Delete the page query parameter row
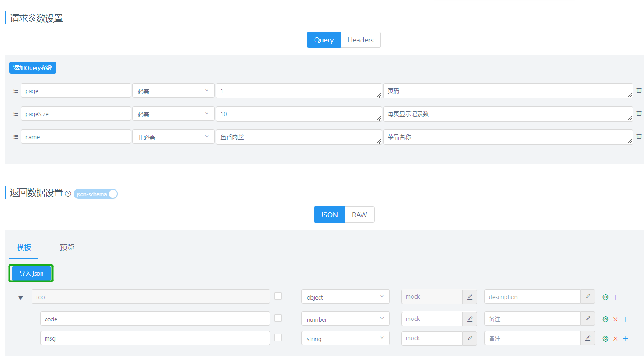Image resolution: width=644 pixels, height=356 pixels. [x=639, y=90]
